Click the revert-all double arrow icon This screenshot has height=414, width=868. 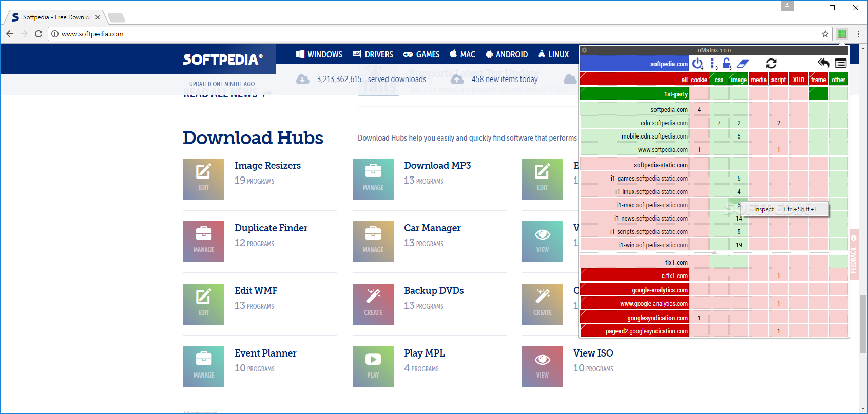tap(823, 63)
